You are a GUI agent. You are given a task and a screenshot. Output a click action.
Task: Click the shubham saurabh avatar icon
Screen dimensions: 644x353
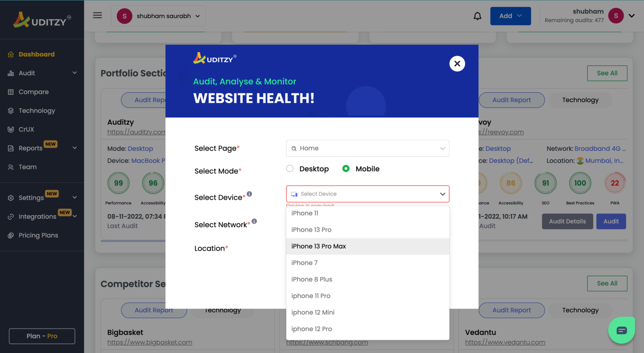[x=125, y=16]
